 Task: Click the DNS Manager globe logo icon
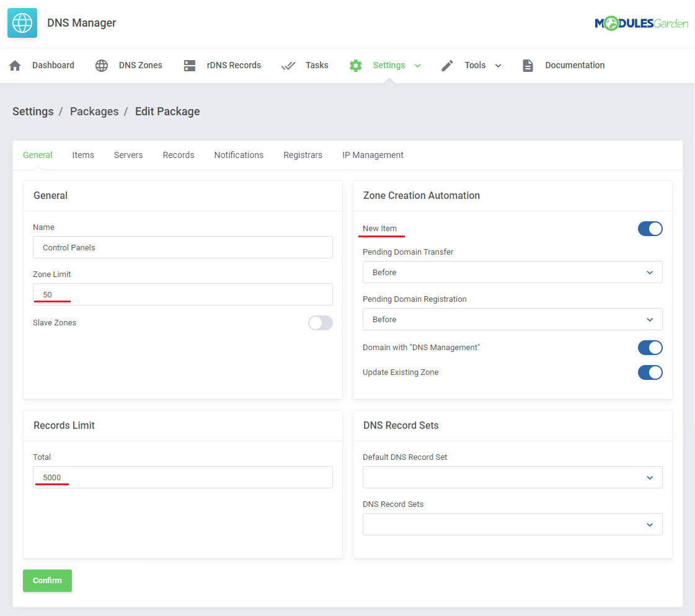[22, 22]
